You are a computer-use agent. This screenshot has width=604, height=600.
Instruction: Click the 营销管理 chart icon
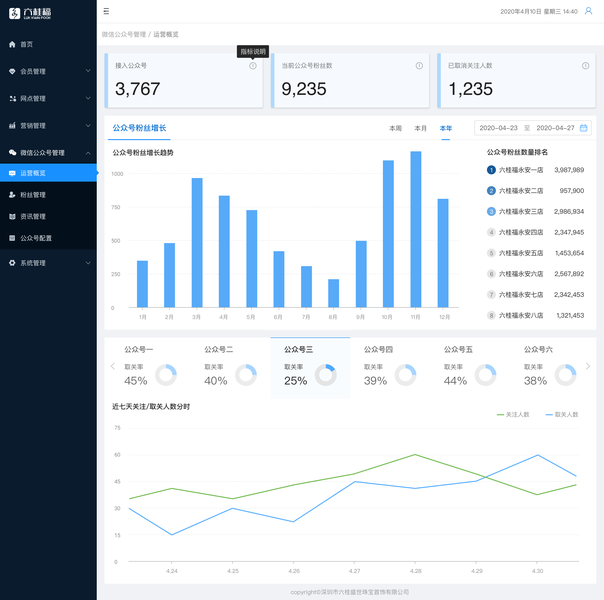point(12,126)
